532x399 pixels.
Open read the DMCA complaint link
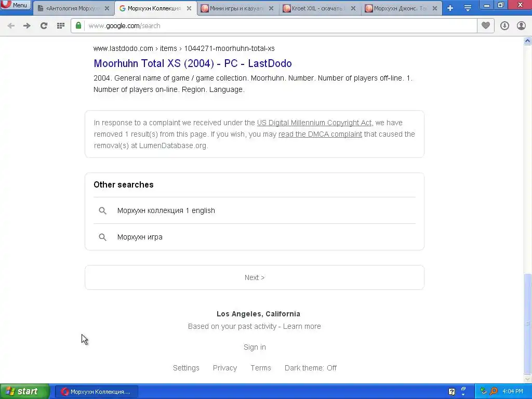click(320, 135)
